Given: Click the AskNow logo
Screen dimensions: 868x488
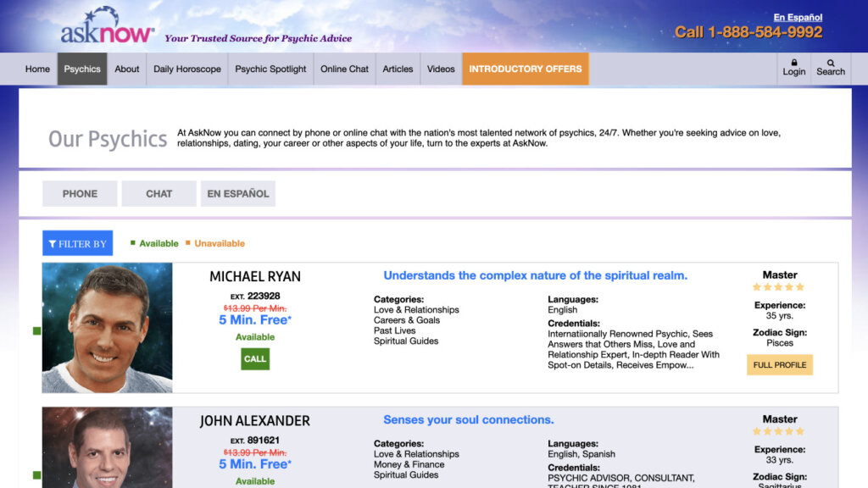Looking at the screenshot, I should pos(108,26).
